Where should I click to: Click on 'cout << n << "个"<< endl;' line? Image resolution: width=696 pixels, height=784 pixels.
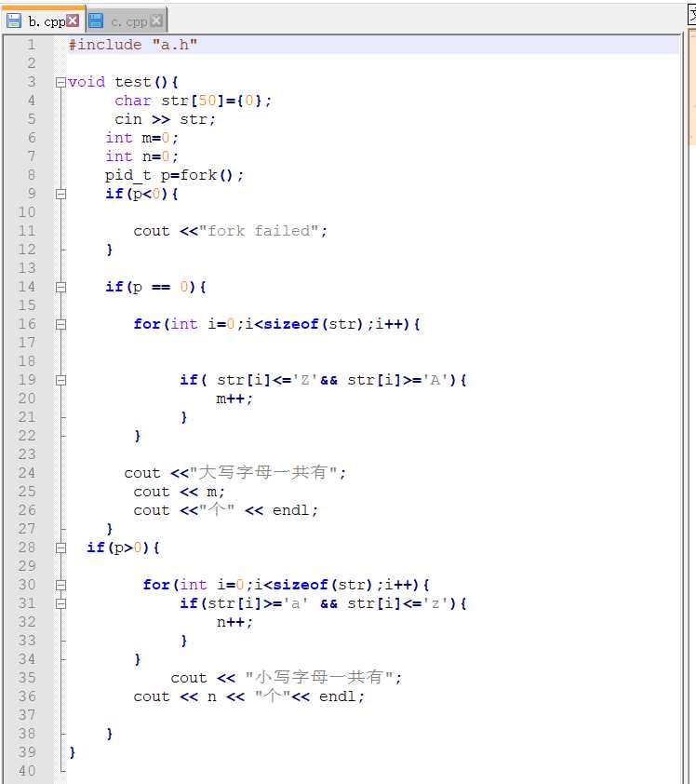tap(248, 696)
